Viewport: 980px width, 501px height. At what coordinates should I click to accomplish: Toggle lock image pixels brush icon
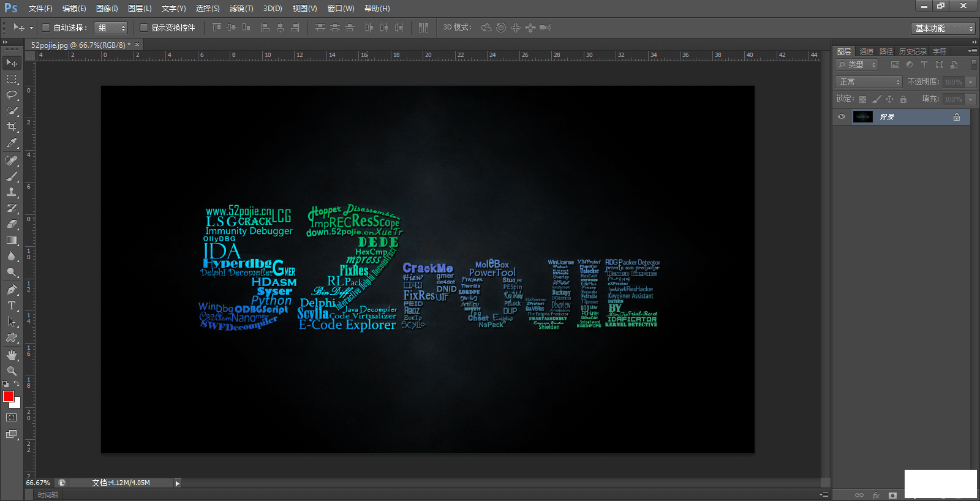point(876,99)
